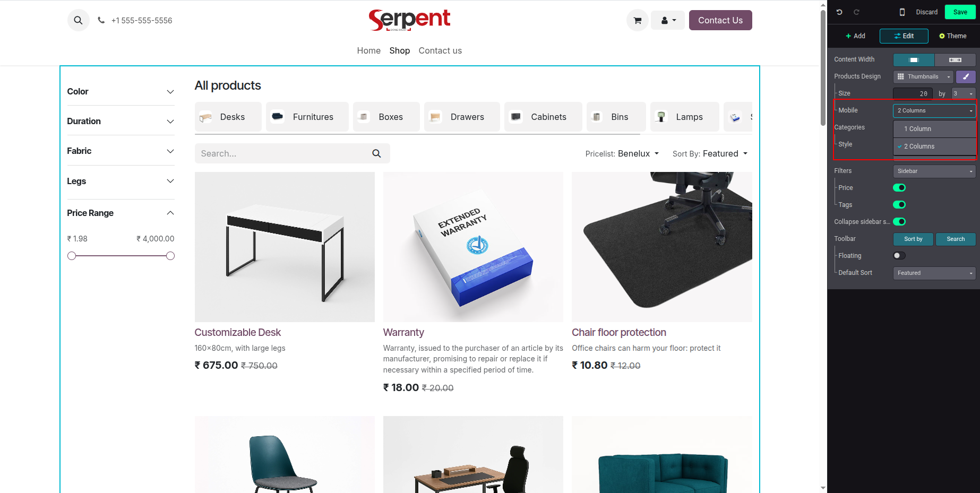
Task: Expand the Color filter section
Action: [x=121, y=91]
